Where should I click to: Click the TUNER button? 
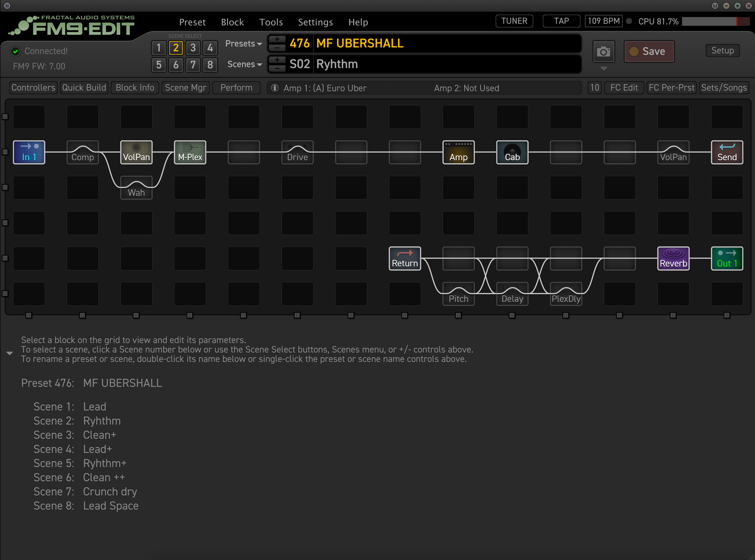click(514, 21)
